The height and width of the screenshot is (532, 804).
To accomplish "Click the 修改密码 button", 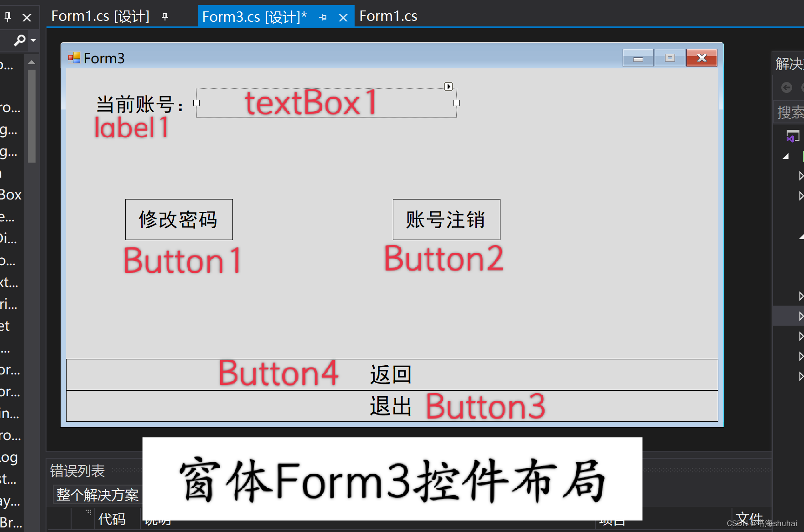I will [x=179, y=220].
